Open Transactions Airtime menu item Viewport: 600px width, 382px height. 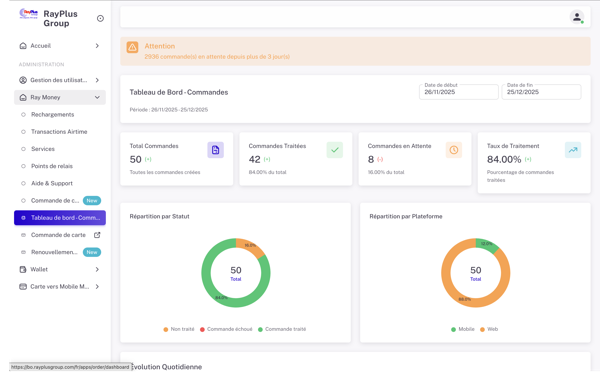(60, 132)
